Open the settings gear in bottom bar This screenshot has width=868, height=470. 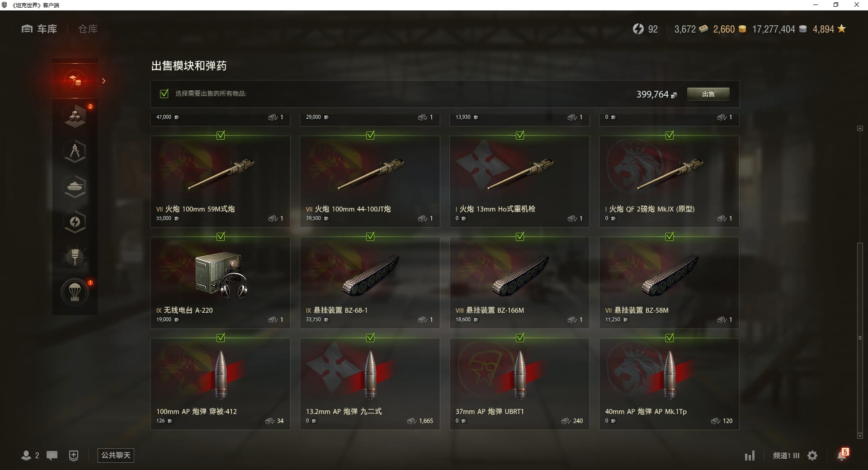(x=812, y=456)
